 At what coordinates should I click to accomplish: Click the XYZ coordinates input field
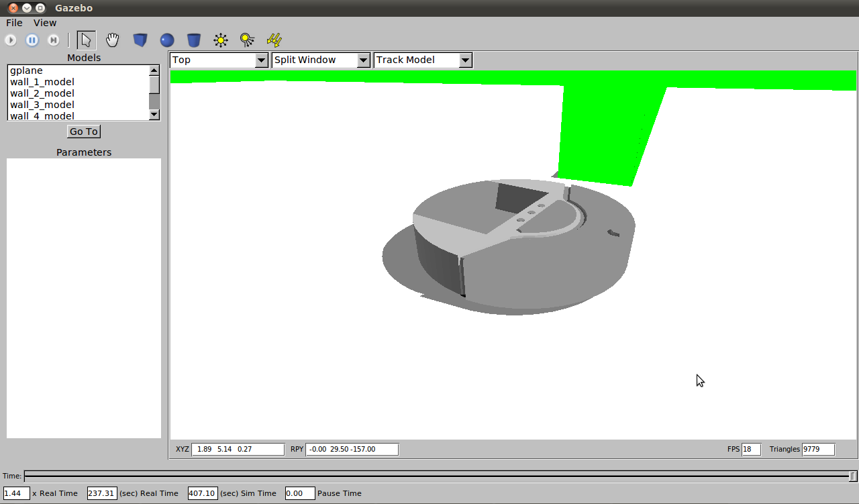tap(238, 449)
